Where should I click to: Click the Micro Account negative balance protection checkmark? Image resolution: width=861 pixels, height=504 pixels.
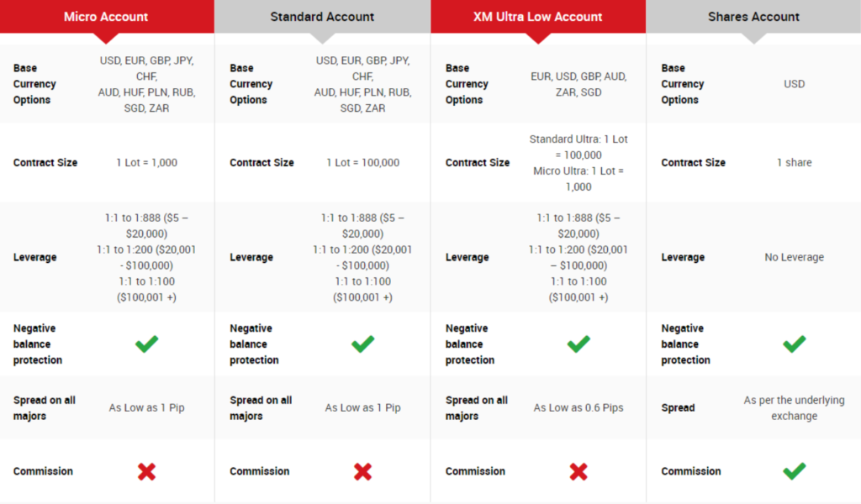coord(147,344)
